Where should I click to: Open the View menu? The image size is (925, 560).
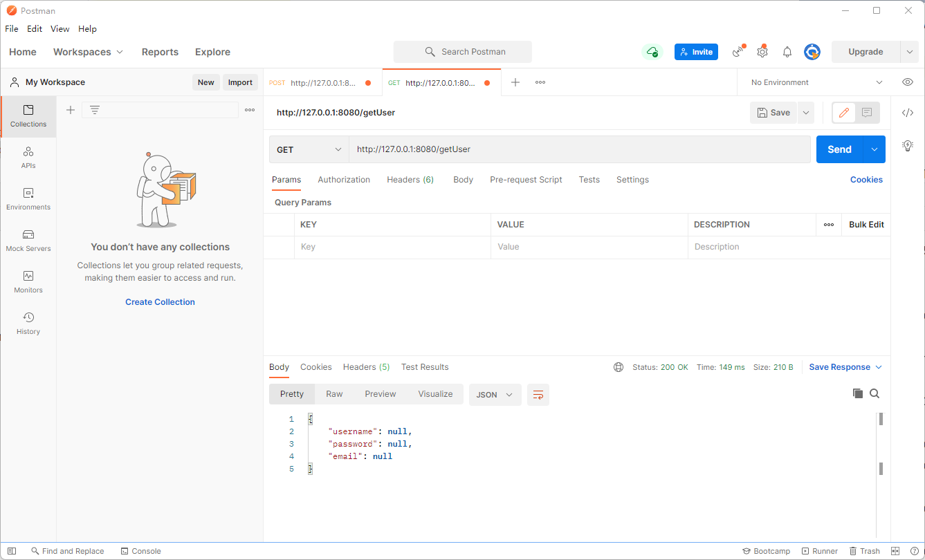60,29
